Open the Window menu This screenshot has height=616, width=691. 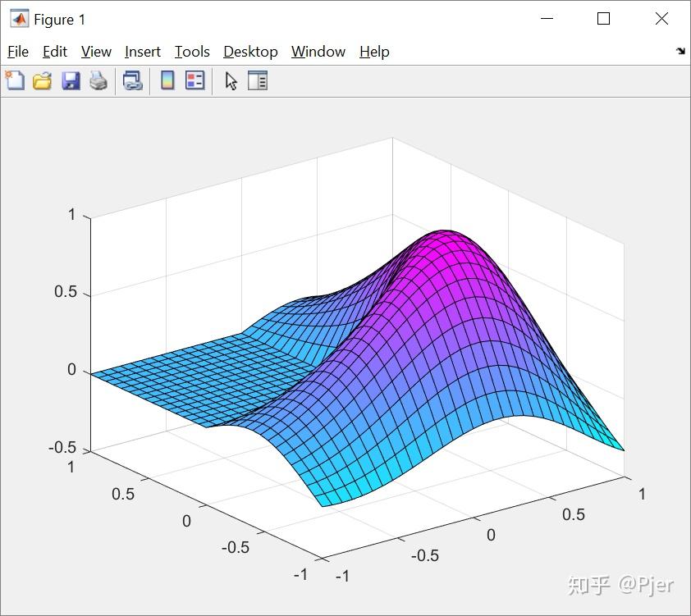[318, 52]
